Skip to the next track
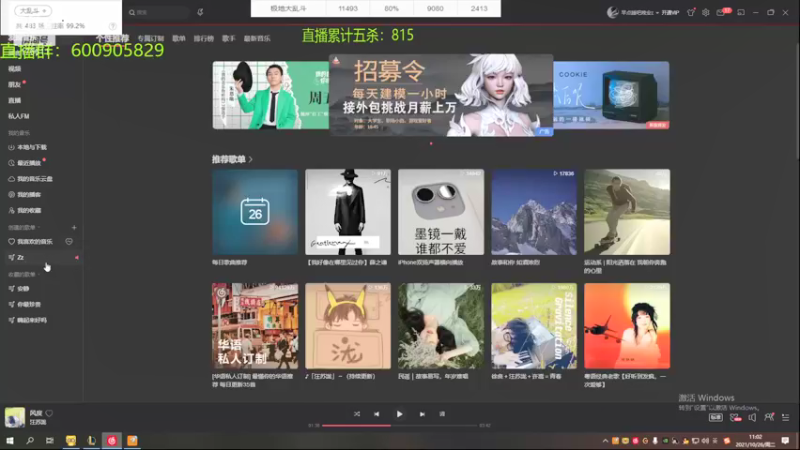Image resolution: width=800 pixels, height=450 pixels. (422, 414)
